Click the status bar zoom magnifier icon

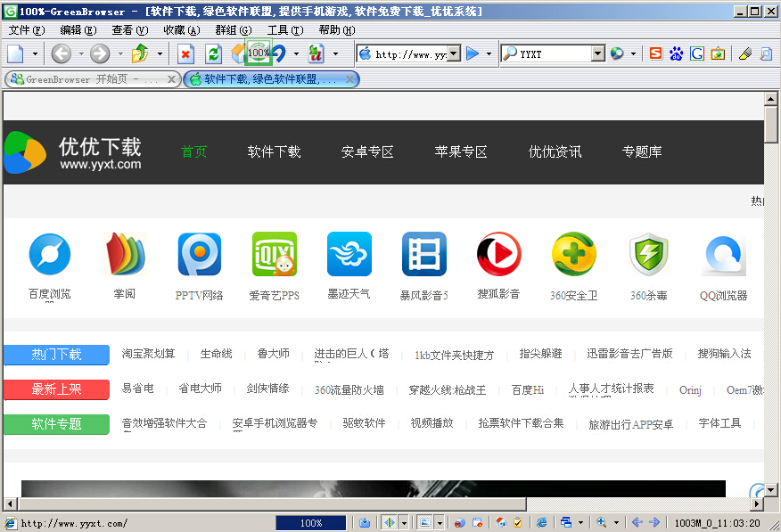point(601,522)
